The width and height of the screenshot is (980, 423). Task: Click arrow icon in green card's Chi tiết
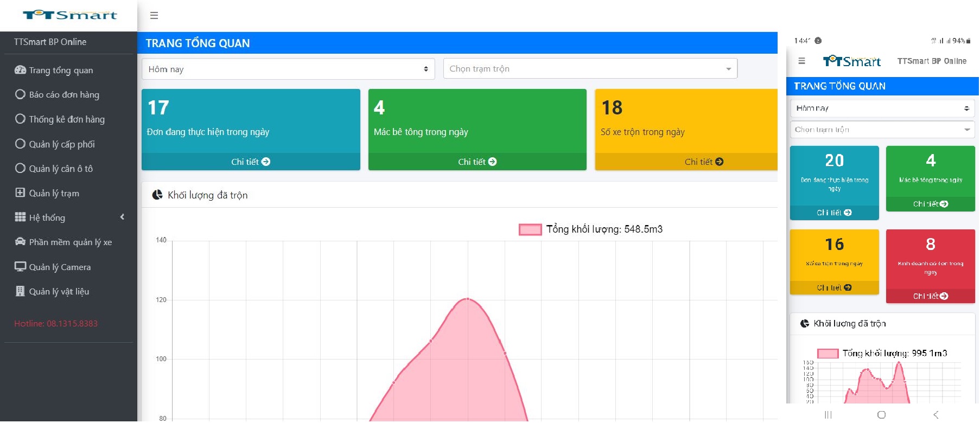pyautogui.click(x=492, y=162)
